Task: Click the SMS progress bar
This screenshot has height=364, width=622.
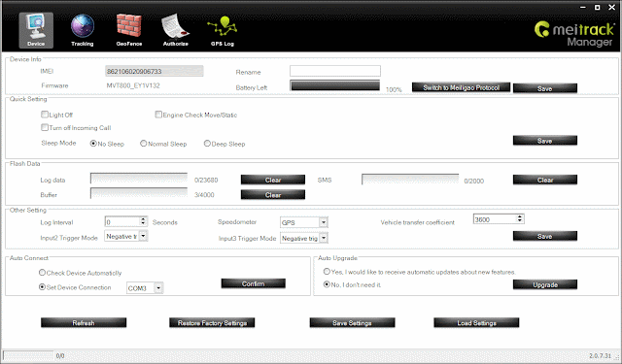Action: pyautogui.click(x=410, y=179)
